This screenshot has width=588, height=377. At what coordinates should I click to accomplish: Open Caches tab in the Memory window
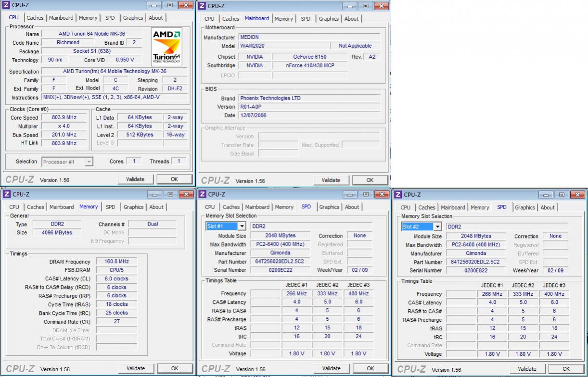point(36,207)
